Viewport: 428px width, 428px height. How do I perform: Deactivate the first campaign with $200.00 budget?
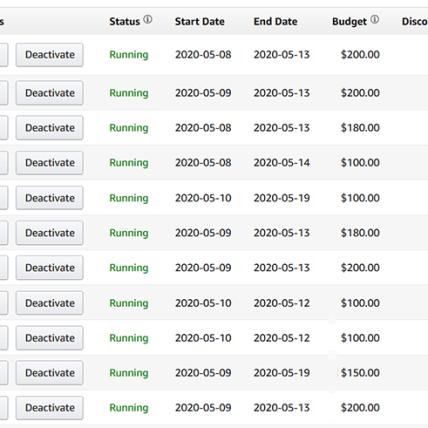click(50, 55)
